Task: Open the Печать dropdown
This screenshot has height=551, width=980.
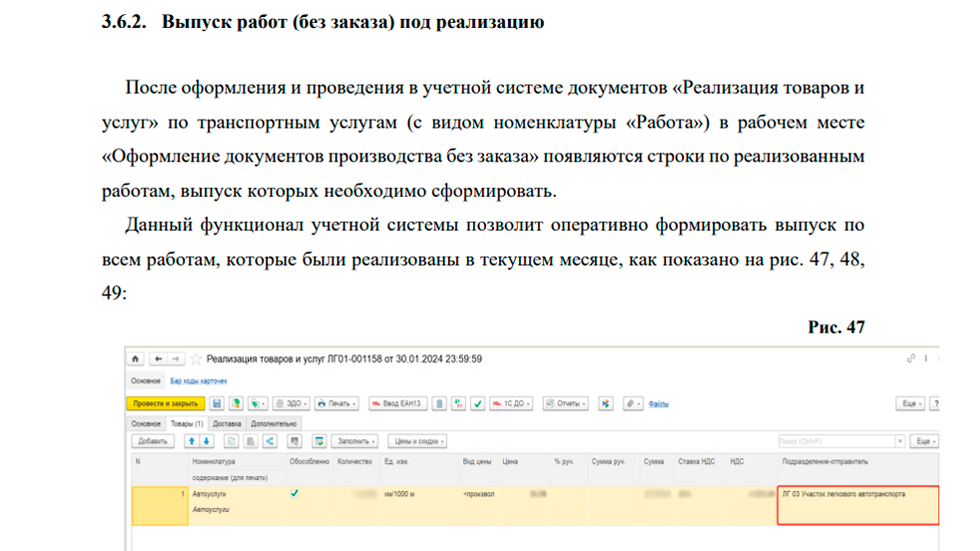Action: coord(336,404)
